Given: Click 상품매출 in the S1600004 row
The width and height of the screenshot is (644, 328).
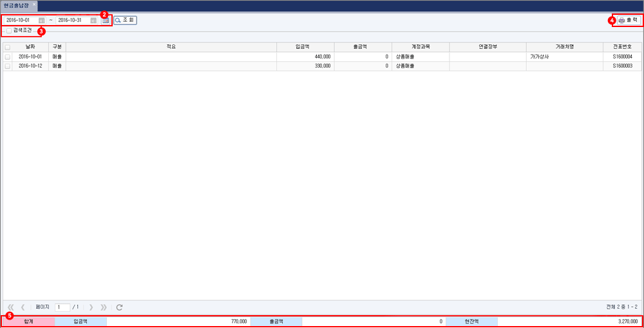Looking at the screenshot, I should pos(421,57).
